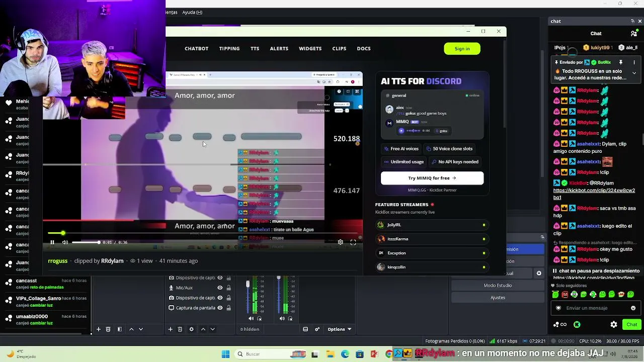644x362 pixels.
Task: Open the CHATBOT page
Action: click(x=196, y=49)
